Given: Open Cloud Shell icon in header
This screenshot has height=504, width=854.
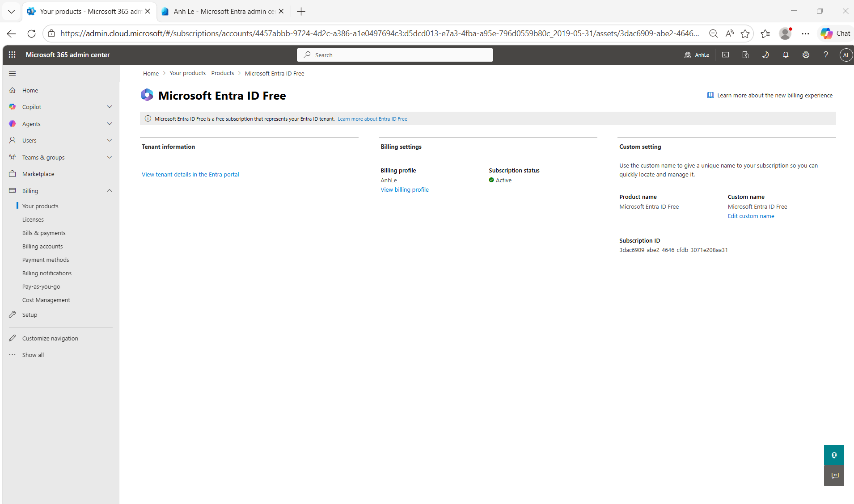Looking at the screenshot, I should tap(725, 55).
